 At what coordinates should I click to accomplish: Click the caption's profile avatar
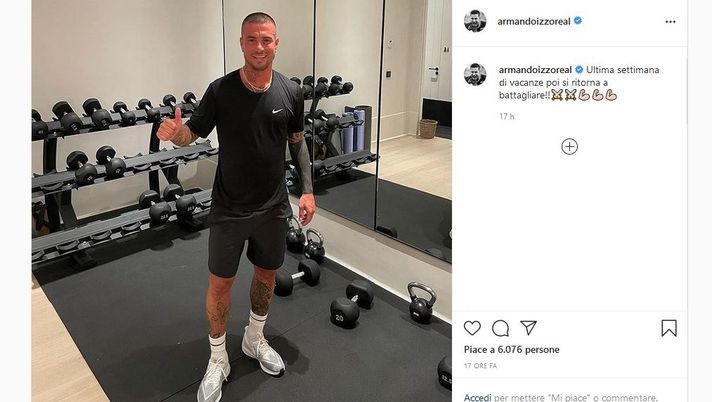475,74
